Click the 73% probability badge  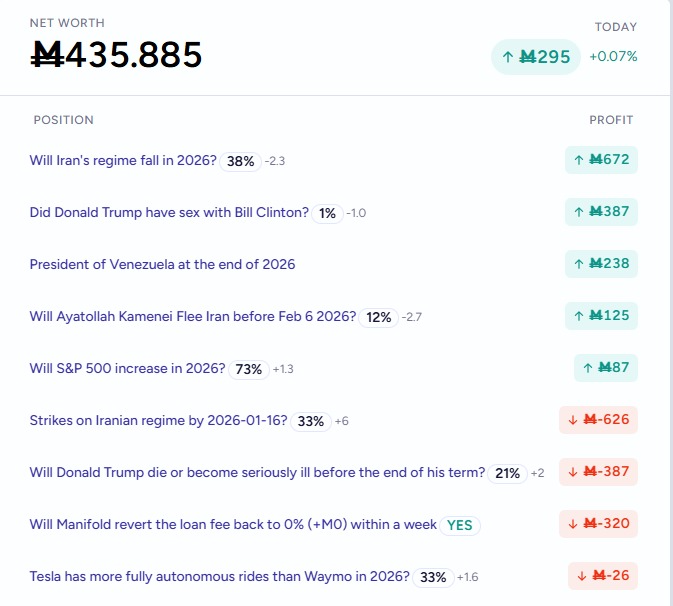248,369
